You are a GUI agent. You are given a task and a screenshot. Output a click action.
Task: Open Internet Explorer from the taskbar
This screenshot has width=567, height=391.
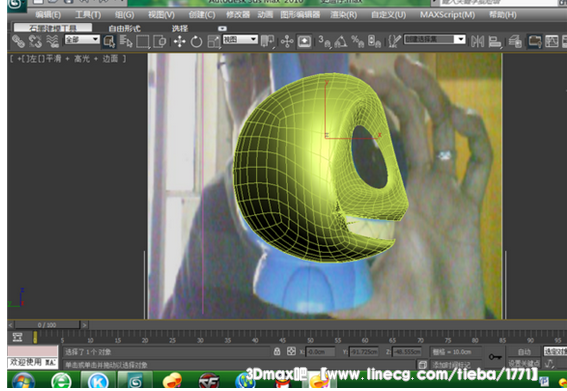pos(61,381)
